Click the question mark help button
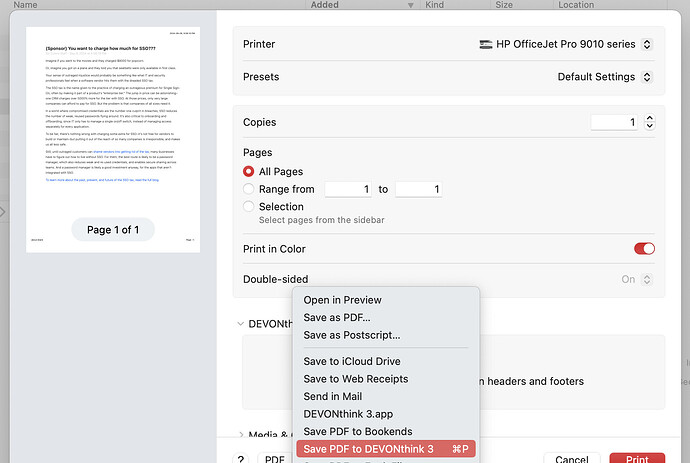The height and width of the screenshot is (463, 690). click(242, 459)
